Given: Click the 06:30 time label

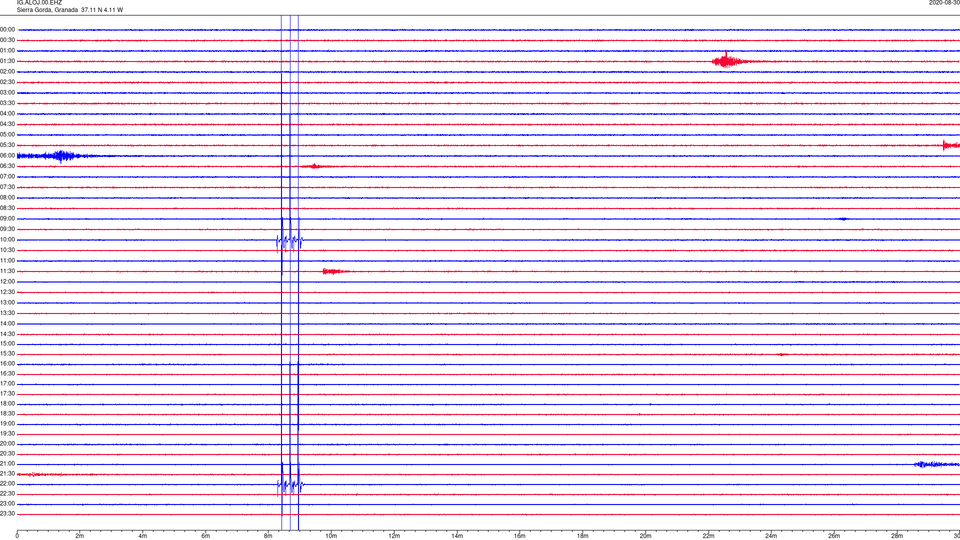Looking at the screenshot, I should 7,166.
